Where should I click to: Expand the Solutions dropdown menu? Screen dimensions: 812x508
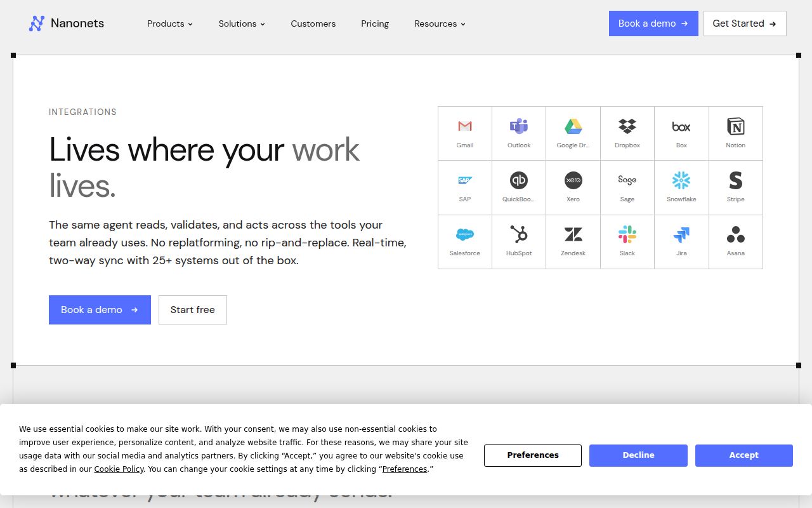point(242,23)
